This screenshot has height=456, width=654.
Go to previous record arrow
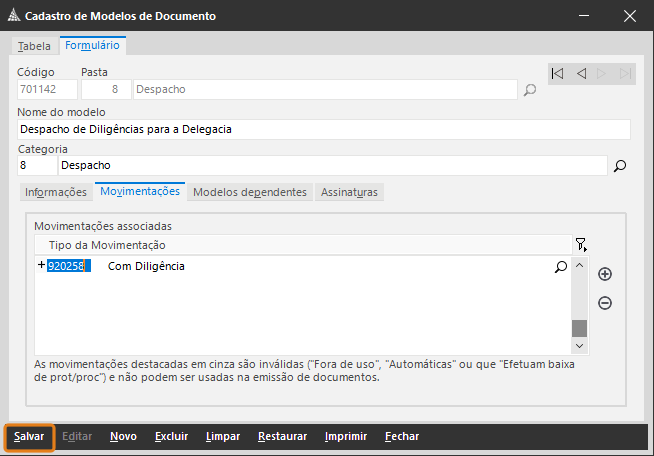click(x=581, y=74)
